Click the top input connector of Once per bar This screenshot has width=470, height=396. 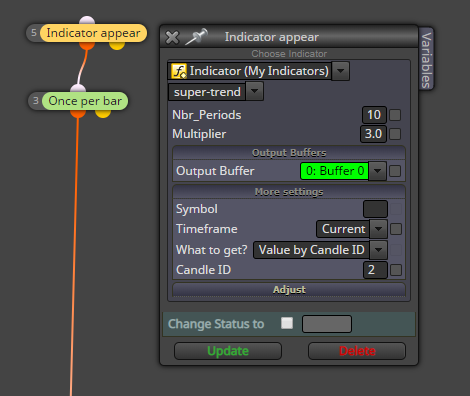(78, 88)
